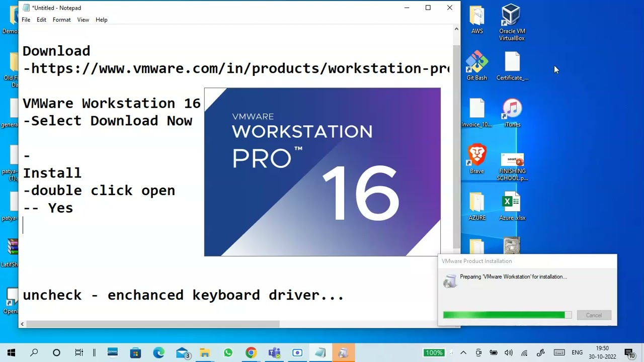Select the Brave browser shortcut
This screenshot has height=362, width=644.
[477, 159]
